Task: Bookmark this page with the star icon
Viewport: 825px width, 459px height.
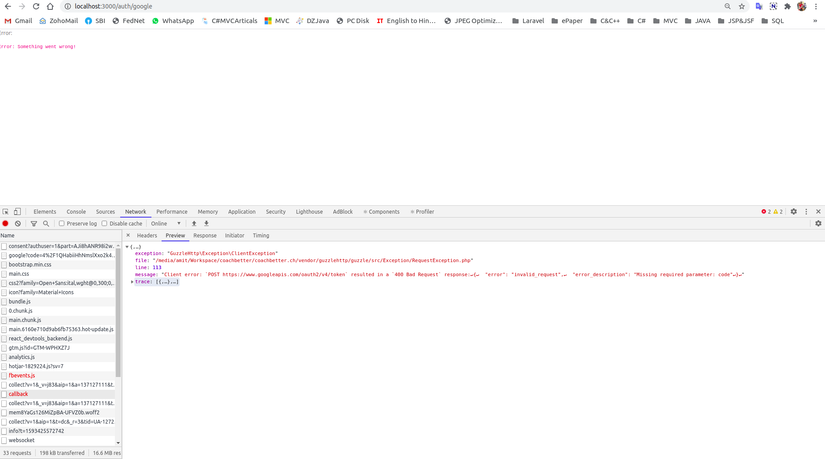Action: coord(742,6)
